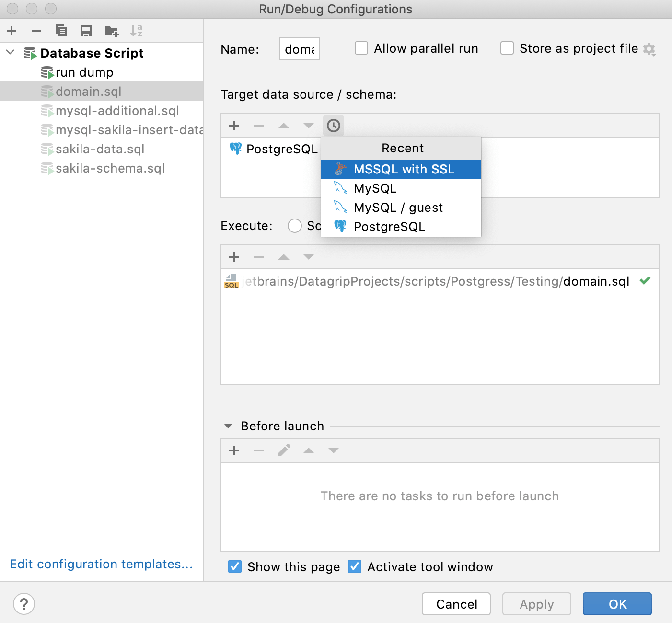The width and height of the screenshot is (672, 623).
Task: Sort configurations alphabetically
Action: click(137, 30)
